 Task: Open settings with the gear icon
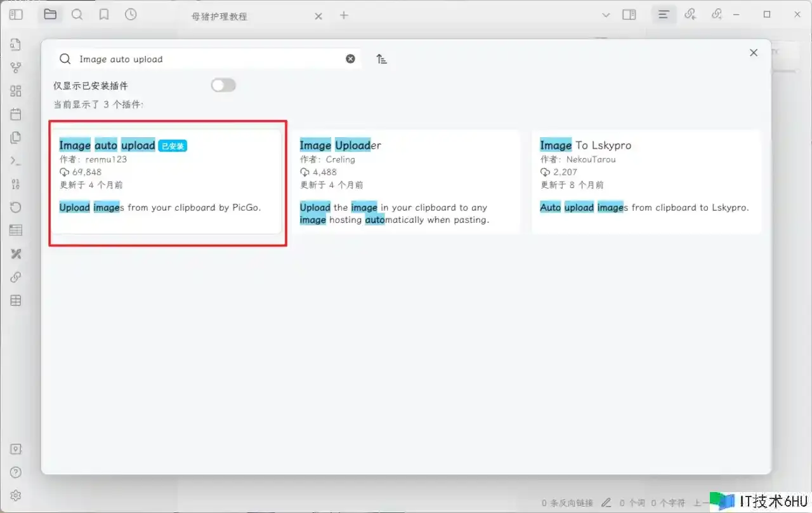coord(16,495)
